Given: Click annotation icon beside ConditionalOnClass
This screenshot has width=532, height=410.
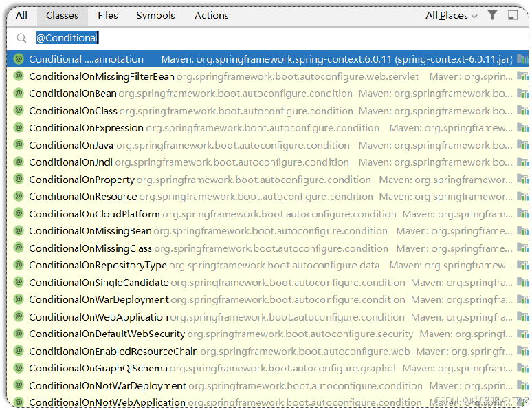Looking at the screenshot, I should pyautogui.click(x=19, y=109).
